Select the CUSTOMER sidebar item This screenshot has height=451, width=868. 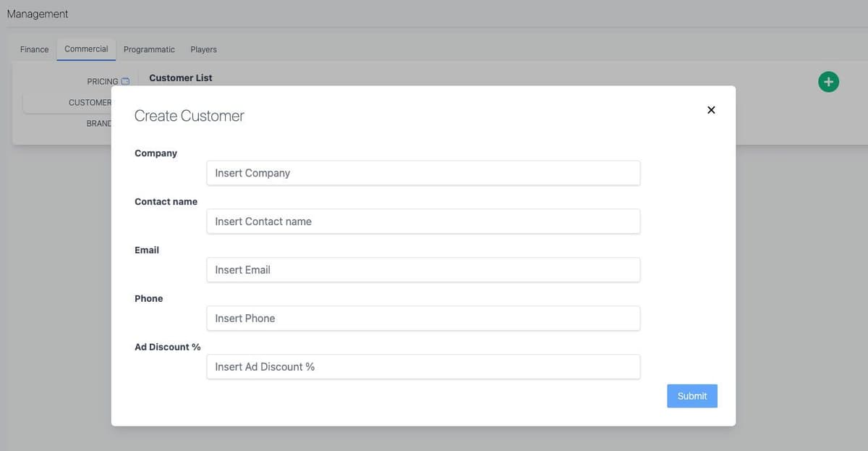click(x=90, y=103)
